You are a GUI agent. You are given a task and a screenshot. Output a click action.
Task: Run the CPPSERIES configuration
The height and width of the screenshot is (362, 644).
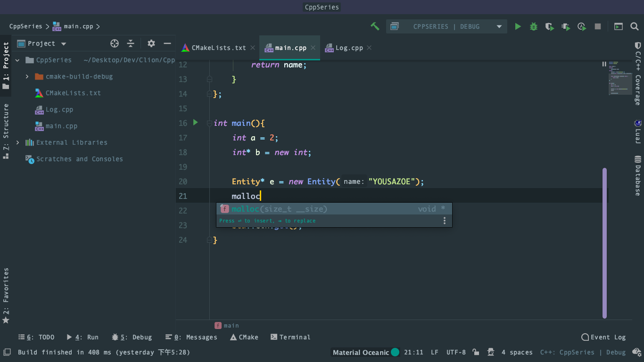[518, 26]
